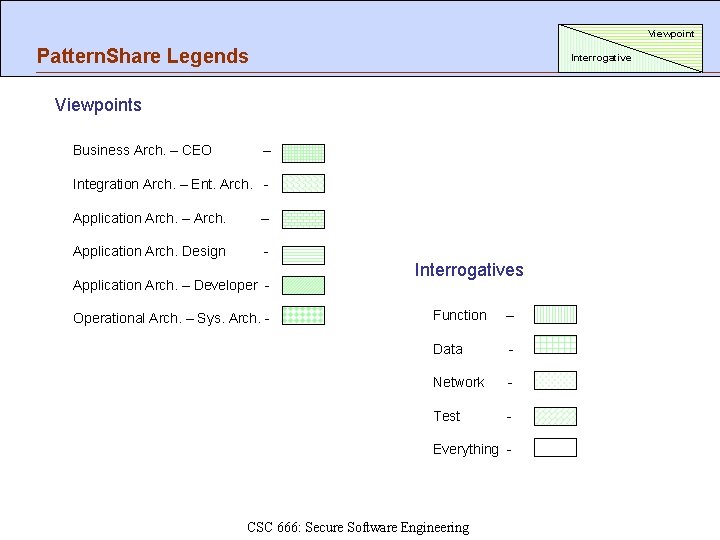Click the 'Application Arch. – Developer' label

tap(165, 286)
